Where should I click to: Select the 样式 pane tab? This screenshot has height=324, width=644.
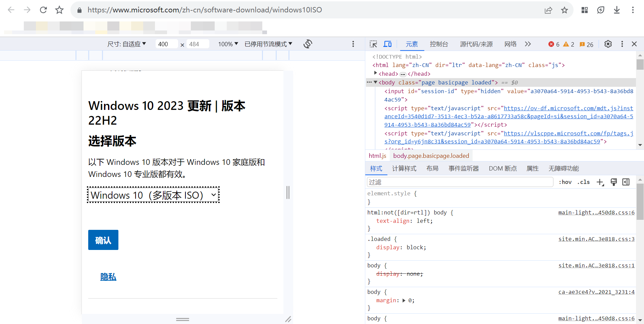coord(376,169)
